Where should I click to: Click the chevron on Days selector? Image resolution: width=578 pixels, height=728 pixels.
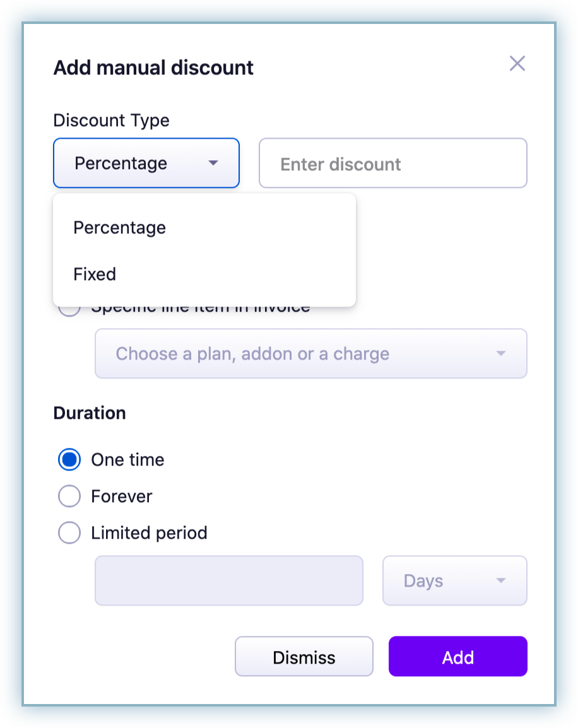[502, 580]
